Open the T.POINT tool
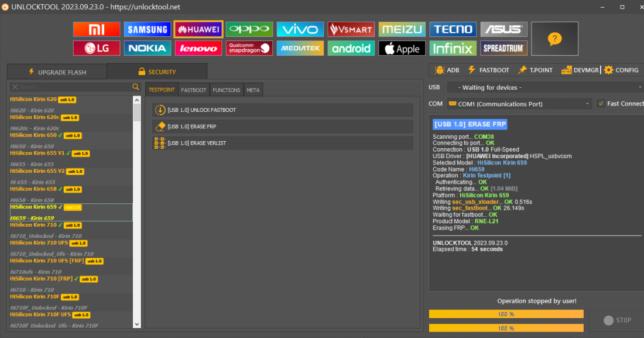This screenshot has height=338, width=644. (x=535, y=70)
